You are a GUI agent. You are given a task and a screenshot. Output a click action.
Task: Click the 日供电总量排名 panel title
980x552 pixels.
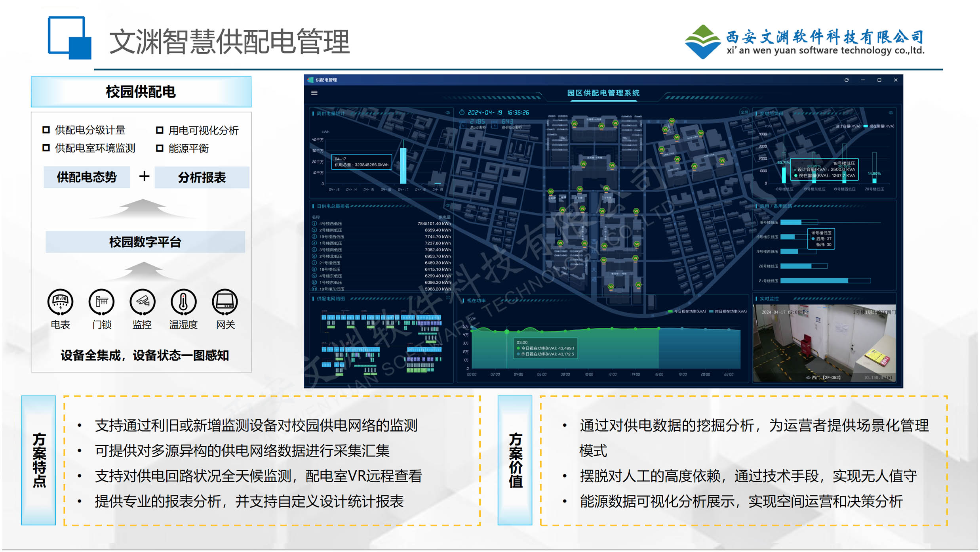333,206
